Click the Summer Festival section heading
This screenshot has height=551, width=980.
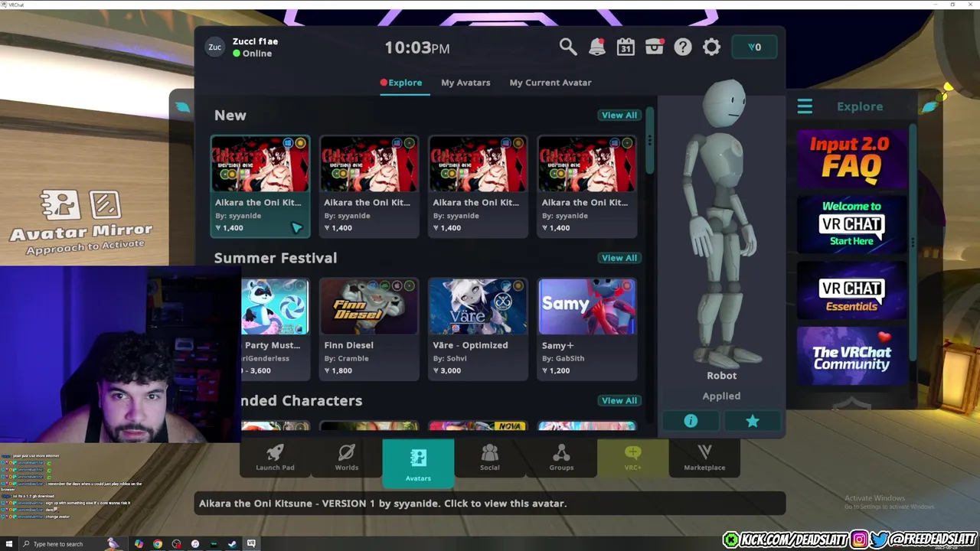[x=276, y=258]
